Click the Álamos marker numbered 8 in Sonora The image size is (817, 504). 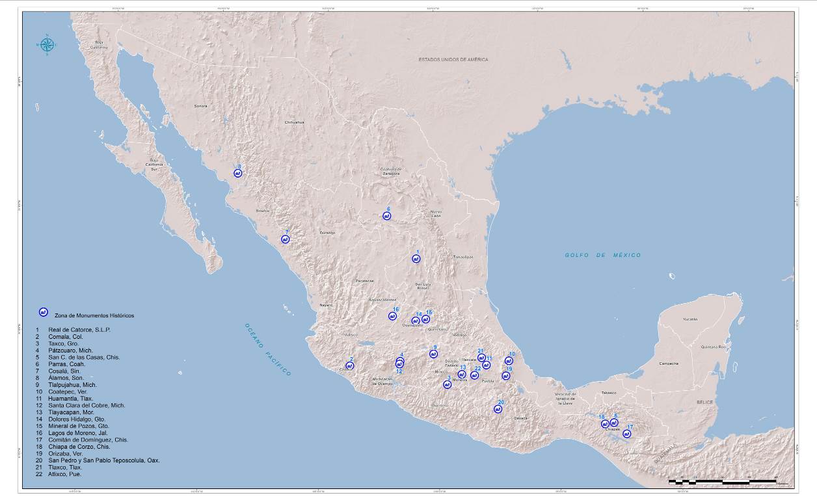pyautogui.click(x=238, y=174)
